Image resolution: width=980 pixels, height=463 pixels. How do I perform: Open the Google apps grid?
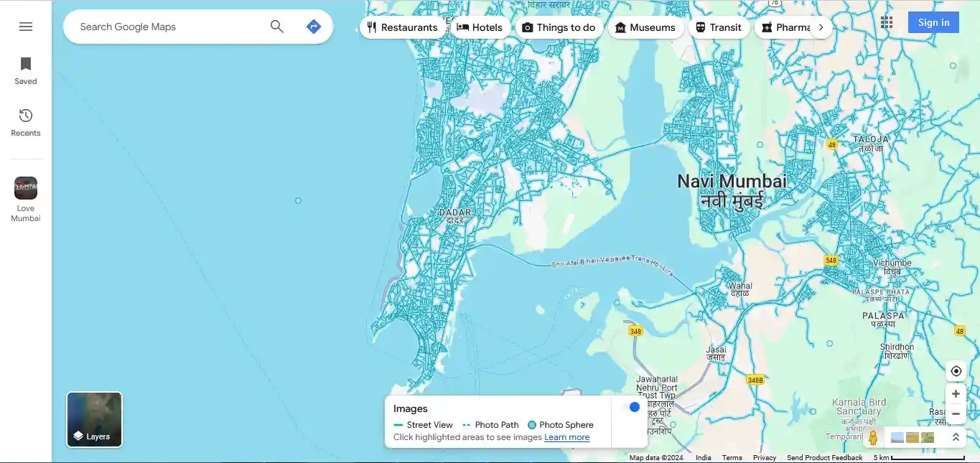tap(887, 22)
